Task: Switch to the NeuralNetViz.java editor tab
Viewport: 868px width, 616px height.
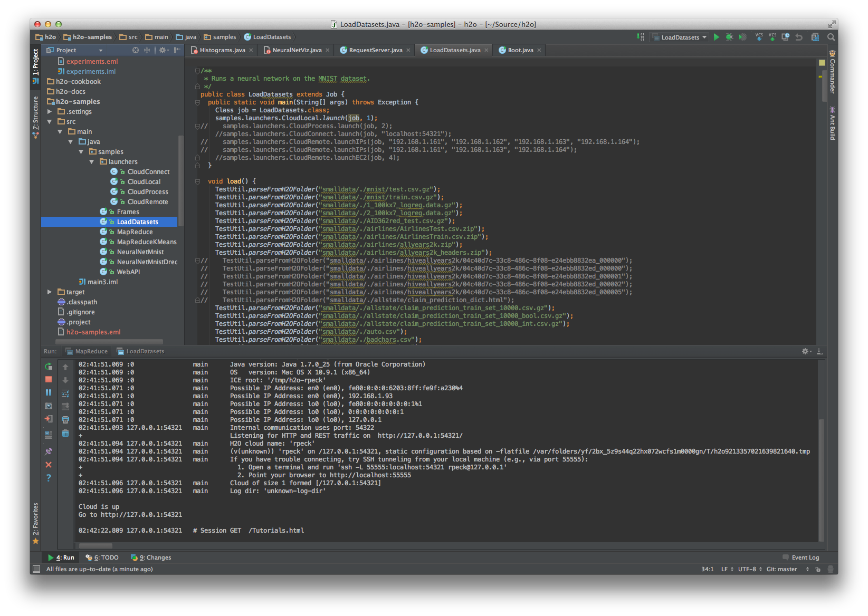Action: 297,50
